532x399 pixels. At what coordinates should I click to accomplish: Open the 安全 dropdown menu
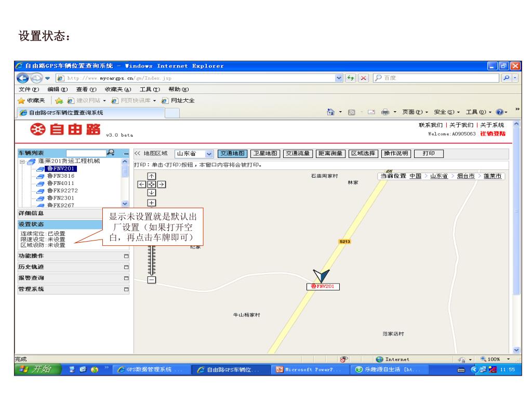point(446,112)
